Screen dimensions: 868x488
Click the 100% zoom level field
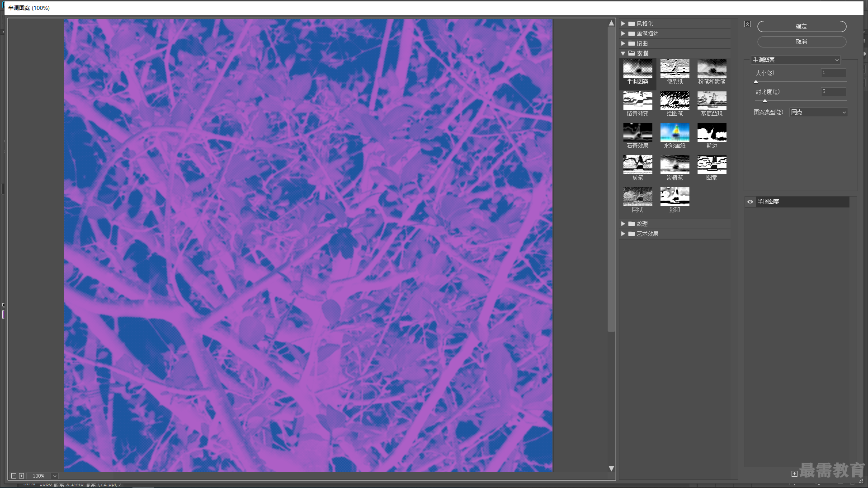pos(38,476)
